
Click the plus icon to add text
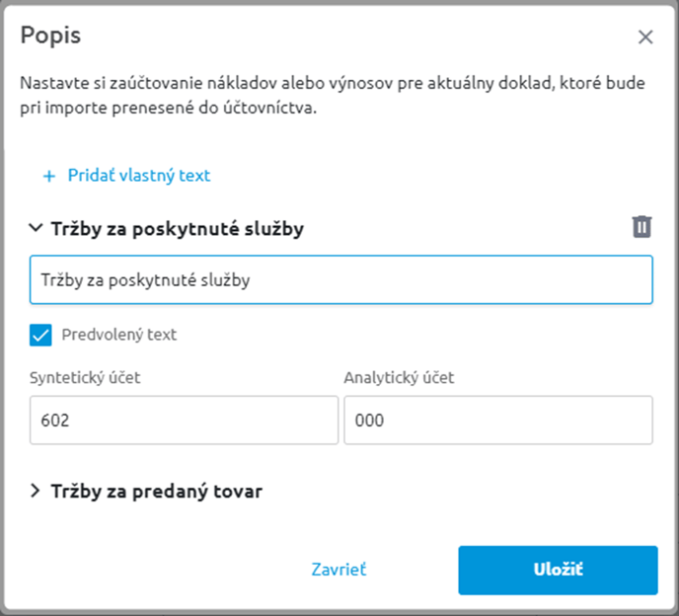click(x=49, y=176)
